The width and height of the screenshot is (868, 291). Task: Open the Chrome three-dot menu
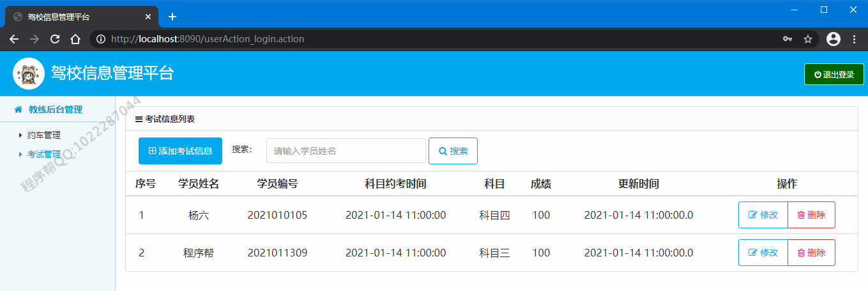855,39
